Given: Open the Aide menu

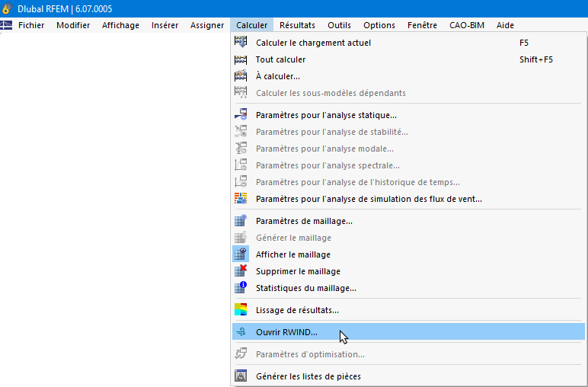Looking at the screenshot, I should tap(505, 25).
